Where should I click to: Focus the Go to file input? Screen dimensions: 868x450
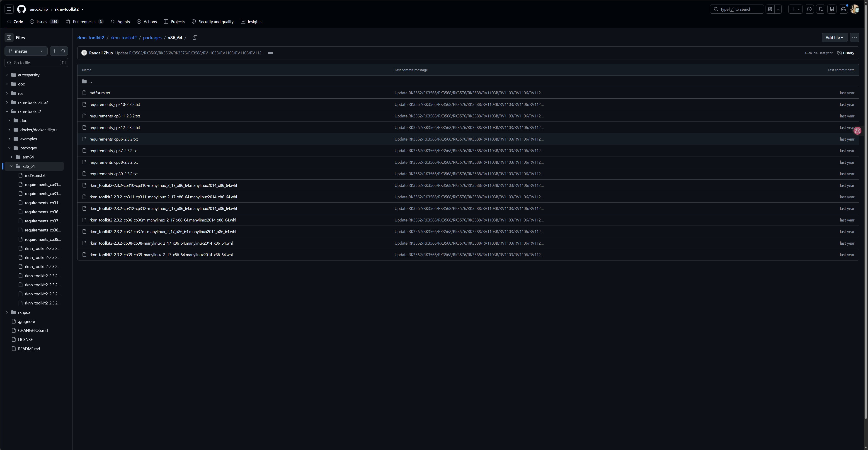point(36,63)
